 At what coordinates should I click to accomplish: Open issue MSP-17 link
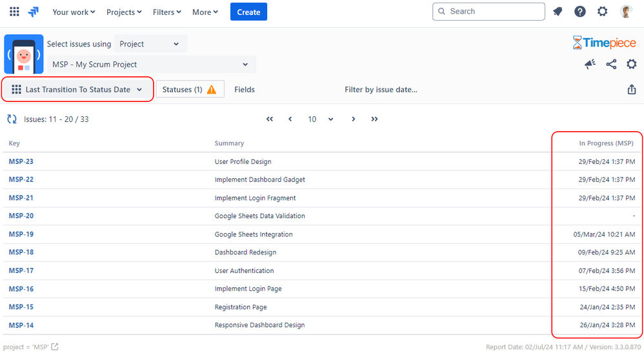21,271
